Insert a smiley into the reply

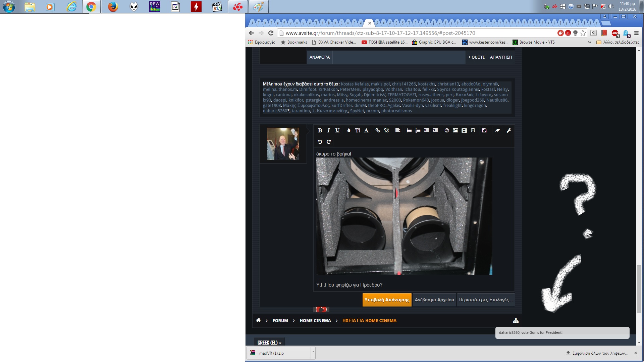(447, 130)
